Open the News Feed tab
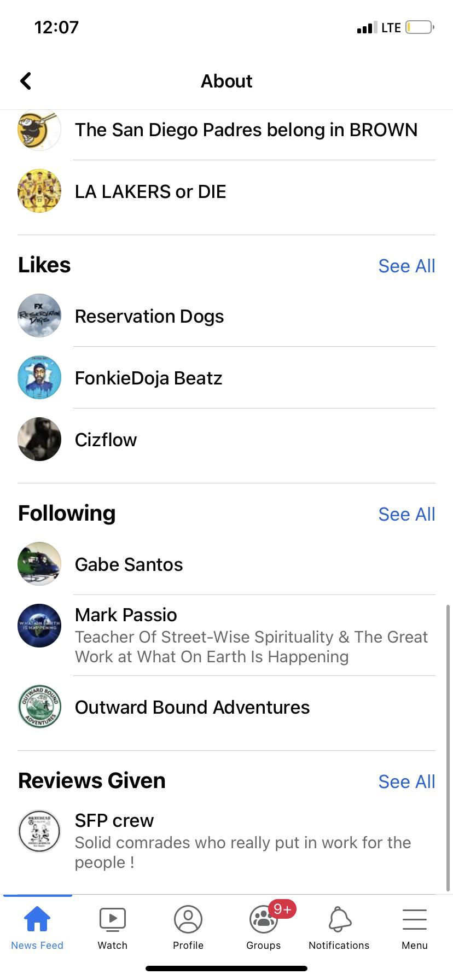 [37, 926]
